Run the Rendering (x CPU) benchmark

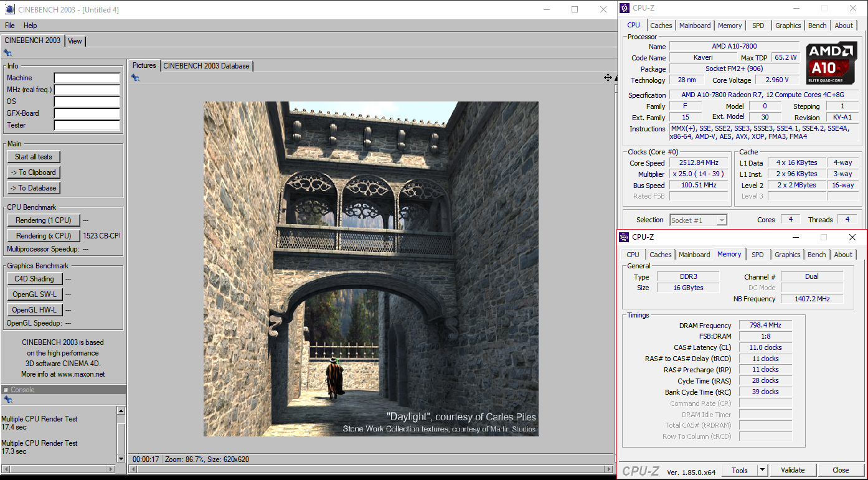[x=44, y=236]
